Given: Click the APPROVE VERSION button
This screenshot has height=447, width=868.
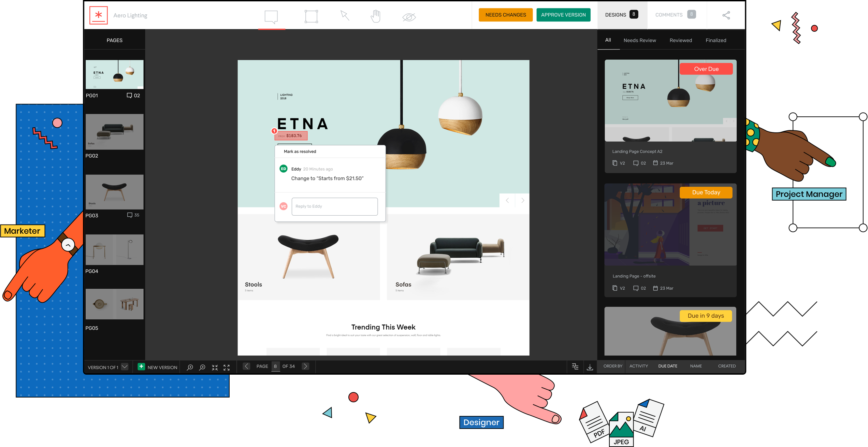Looking at the screenshot, I should pos(563,15).
